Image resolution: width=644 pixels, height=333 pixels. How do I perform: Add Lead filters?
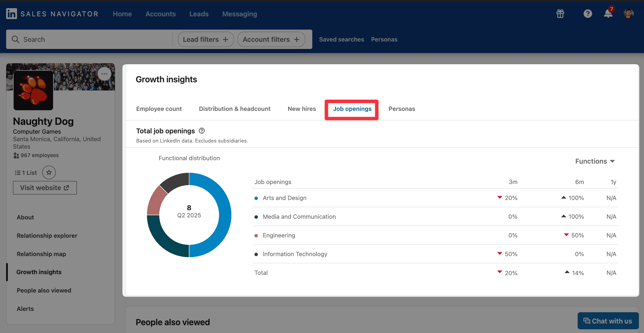(206, 39)
